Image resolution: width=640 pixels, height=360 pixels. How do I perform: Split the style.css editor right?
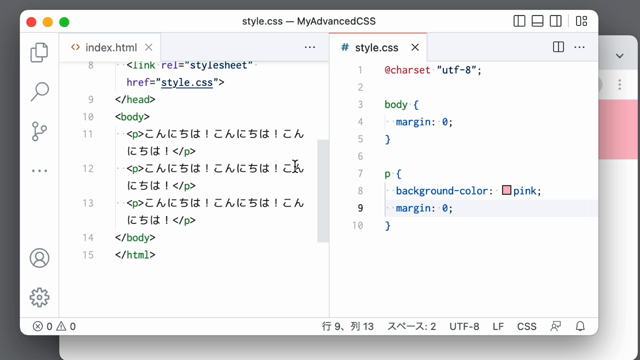(x=558, y=47)
